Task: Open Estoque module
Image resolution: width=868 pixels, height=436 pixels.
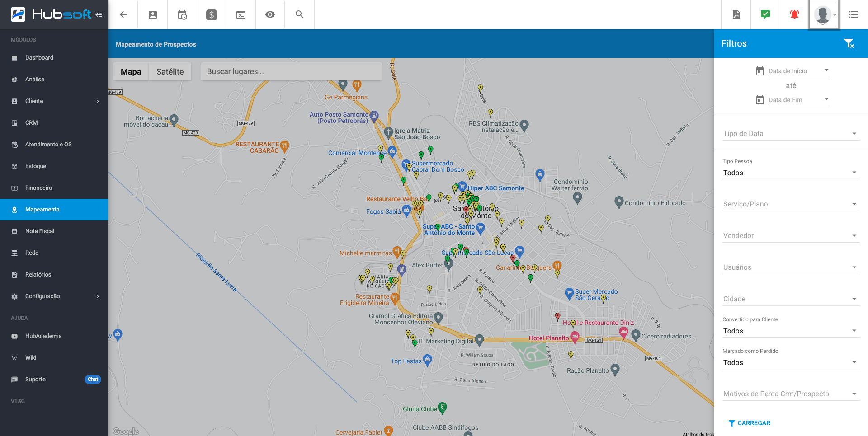Action: pyautogui.click(x=54, y=166)
